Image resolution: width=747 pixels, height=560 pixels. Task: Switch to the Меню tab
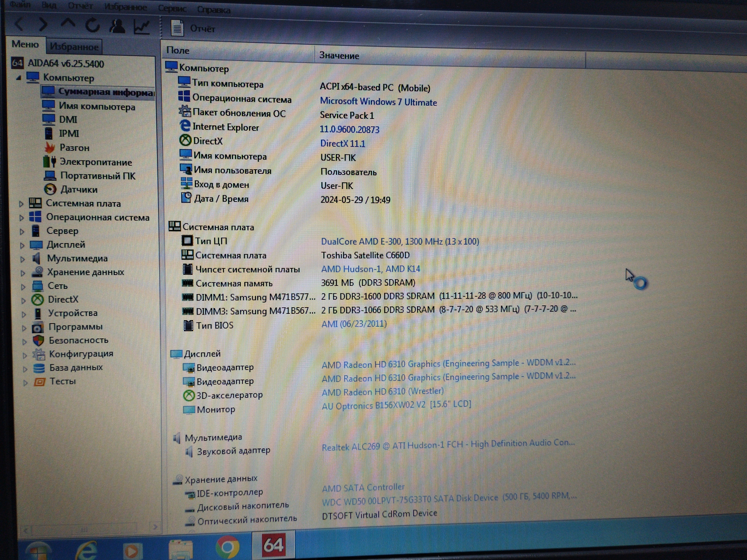tap(25, 44)
